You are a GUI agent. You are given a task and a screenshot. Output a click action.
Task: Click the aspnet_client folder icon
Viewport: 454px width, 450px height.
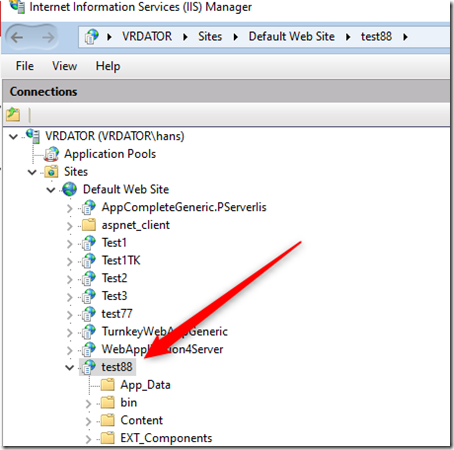(x=89, y=225)
